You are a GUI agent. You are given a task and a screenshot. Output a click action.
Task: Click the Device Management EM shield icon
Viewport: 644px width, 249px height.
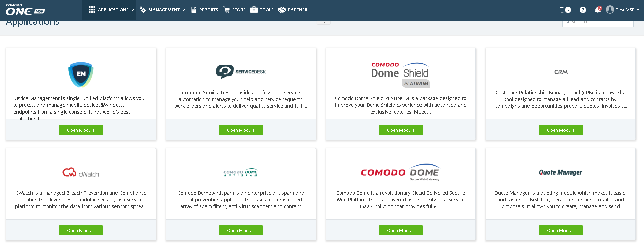tap(81, 74)
